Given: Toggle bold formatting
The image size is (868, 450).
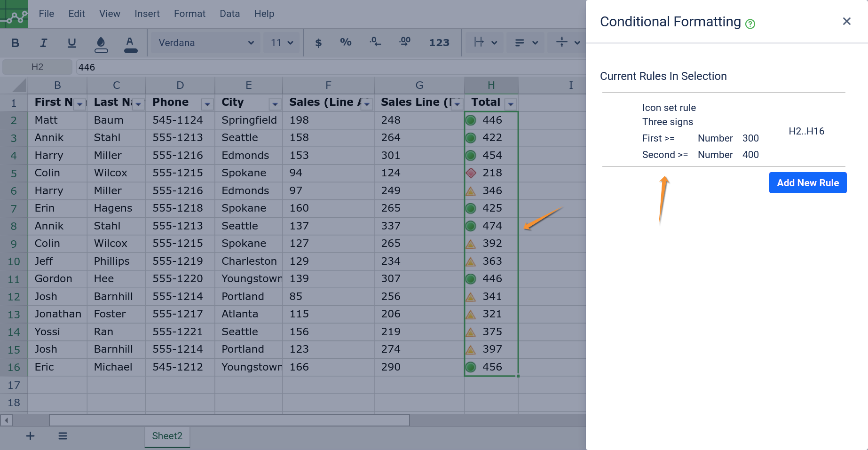Looking at the screenshot, I should tap(15, 43).
